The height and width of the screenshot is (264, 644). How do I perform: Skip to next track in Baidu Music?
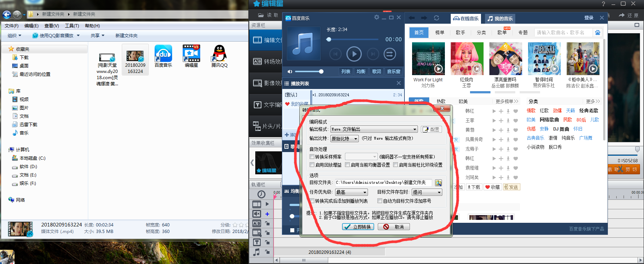[x=373, y=54]
